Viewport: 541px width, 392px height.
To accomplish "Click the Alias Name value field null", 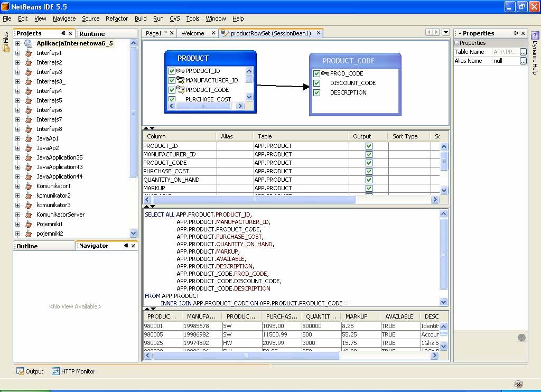I will [505, 61].
